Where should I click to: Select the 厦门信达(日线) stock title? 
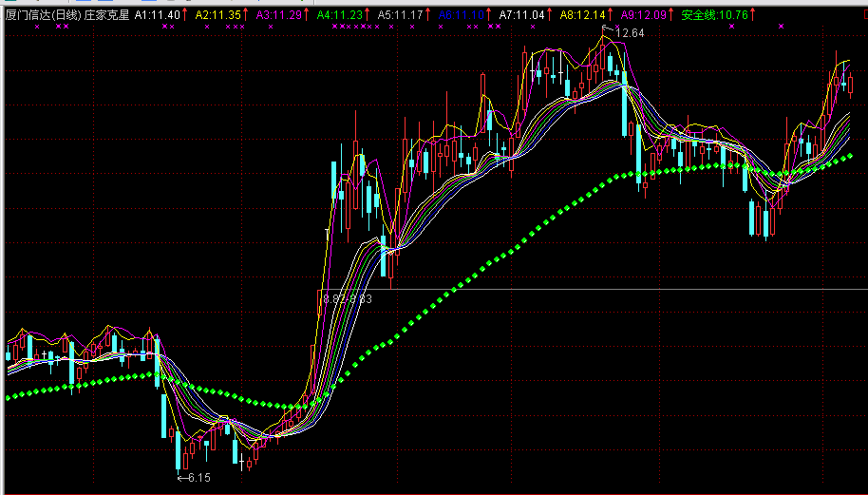(42, 16)
